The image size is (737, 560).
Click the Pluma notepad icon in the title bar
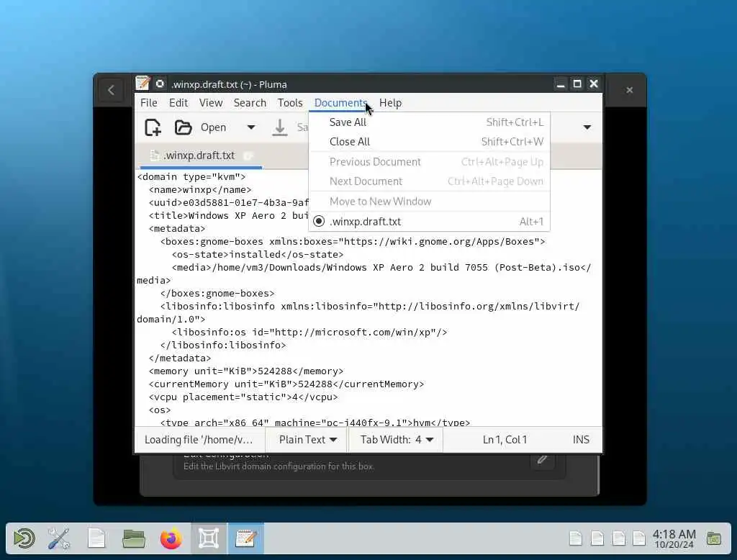143,83
